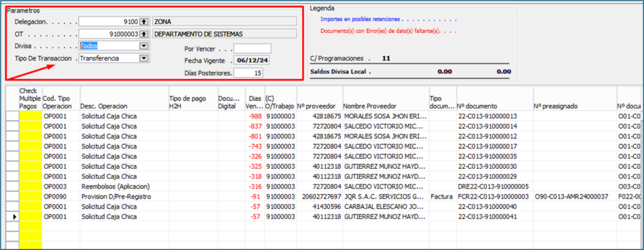Tick Check Multiple Pagos cell for Reembolsos (Aplicacion) row
Image resolution: width=644 pixels, height=250 pixels.
tap(30, 187)
